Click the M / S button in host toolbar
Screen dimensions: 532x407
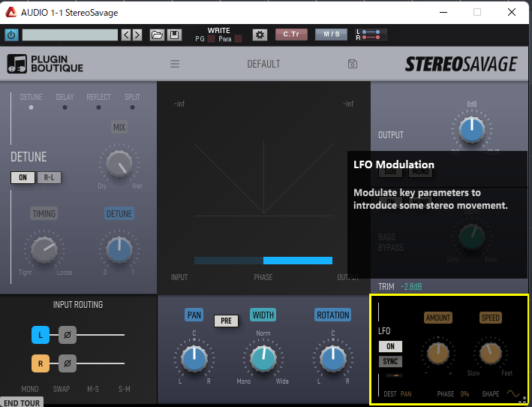(x=332, y=35)
